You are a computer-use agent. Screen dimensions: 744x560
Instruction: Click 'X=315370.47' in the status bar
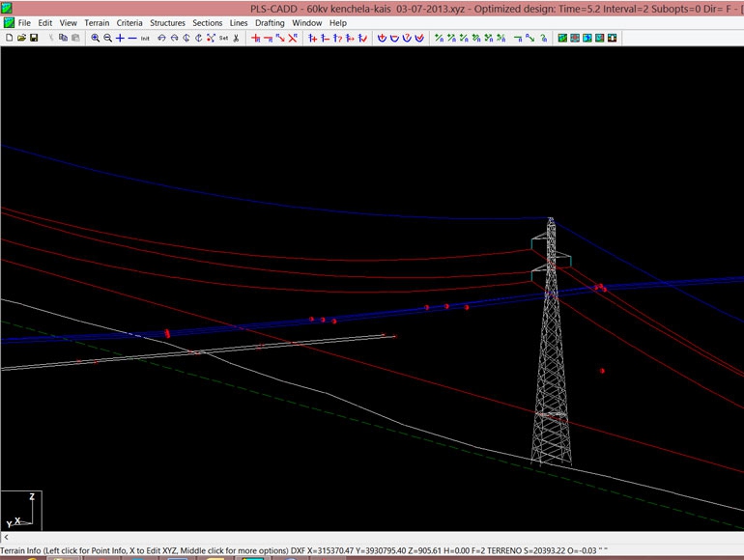[x=329, y=550]
